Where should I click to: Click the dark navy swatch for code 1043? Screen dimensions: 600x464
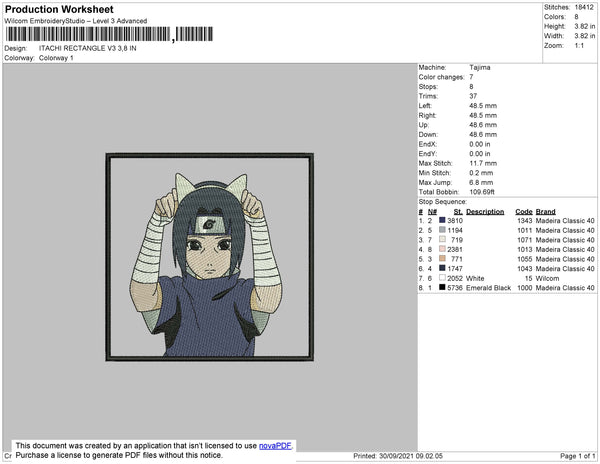pyautogui.click(x=442, y=268)
